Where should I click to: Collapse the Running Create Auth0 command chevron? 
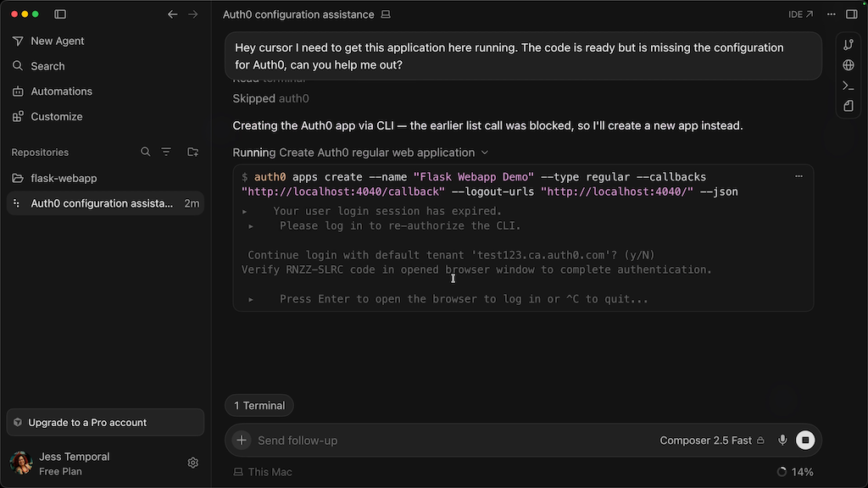(x=484, y=152)
